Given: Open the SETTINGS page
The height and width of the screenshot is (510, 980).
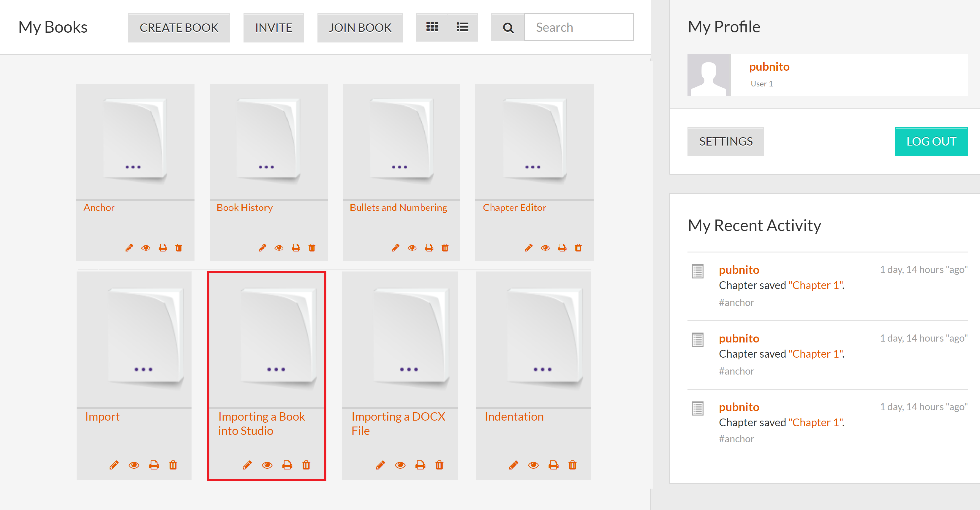Looking at the screenshot, I should (725, 142).
